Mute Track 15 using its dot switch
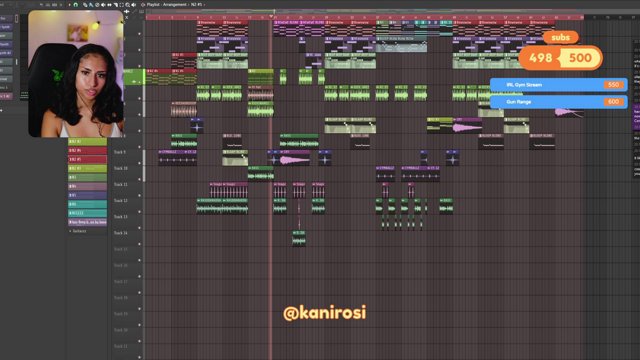Screen dimensions: 640x360 click(x=140, y=260)
